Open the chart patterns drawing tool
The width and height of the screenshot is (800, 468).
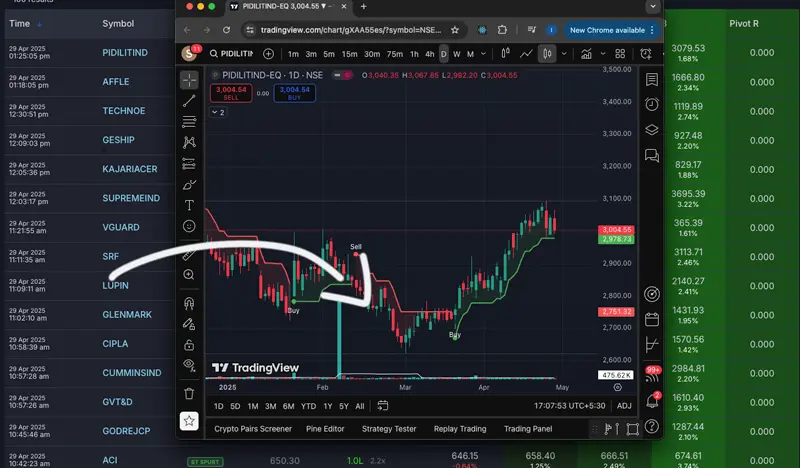(189, 142)
